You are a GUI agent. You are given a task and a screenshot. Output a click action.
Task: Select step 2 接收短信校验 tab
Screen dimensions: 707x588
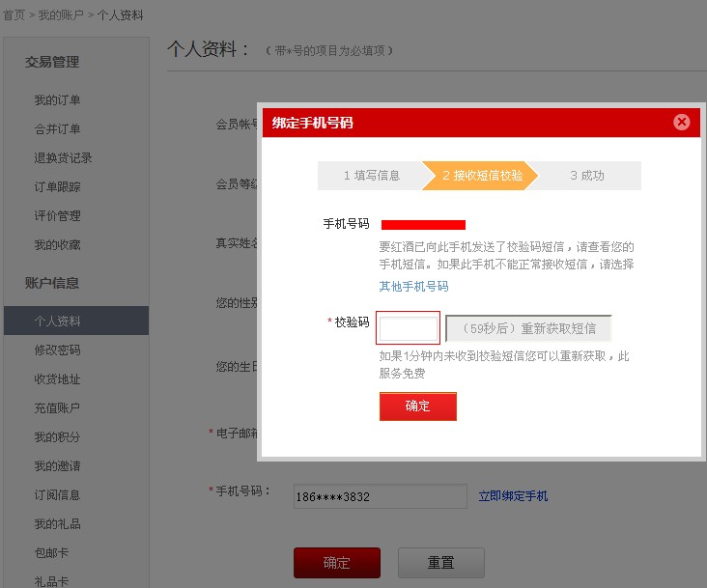(482, 176)
